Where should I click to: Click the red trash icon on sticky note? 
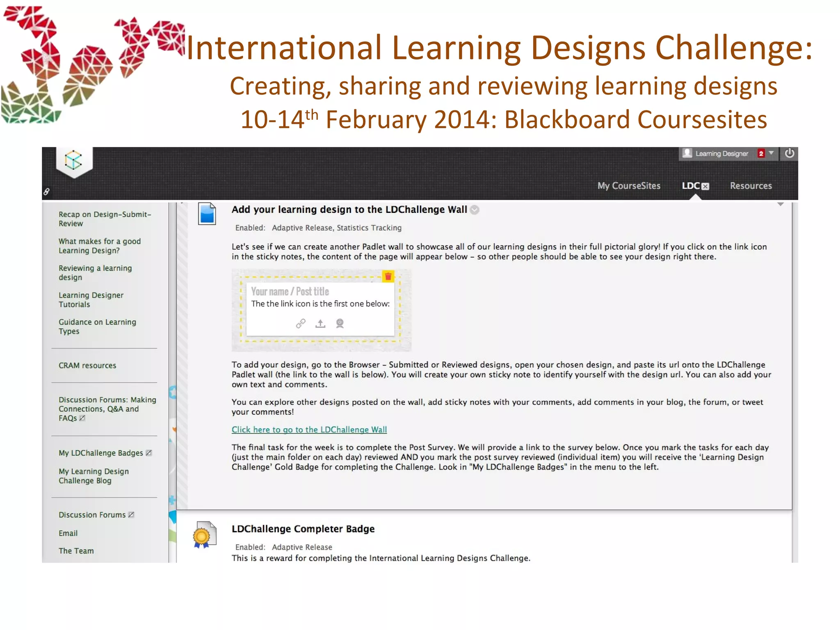(x=388, y=276)
